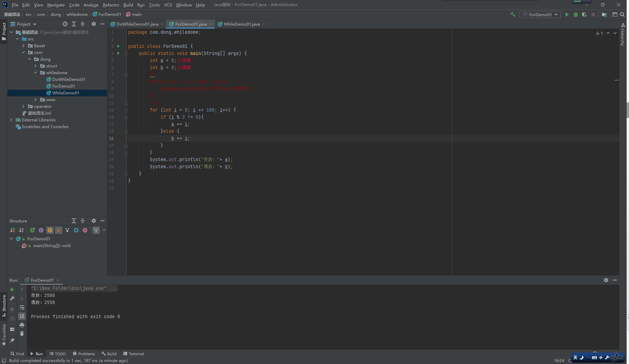Image resolution: width=629 pixels, height=364 pixels.
Task: Expand the operator folder in project tree
Action: tap(23, 107)
